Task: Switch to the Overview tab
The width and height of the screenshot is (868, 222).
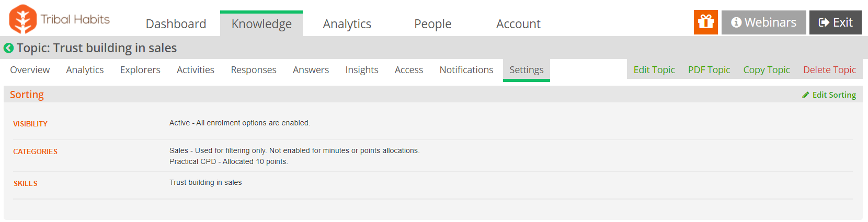Action: tap(30, 70)
